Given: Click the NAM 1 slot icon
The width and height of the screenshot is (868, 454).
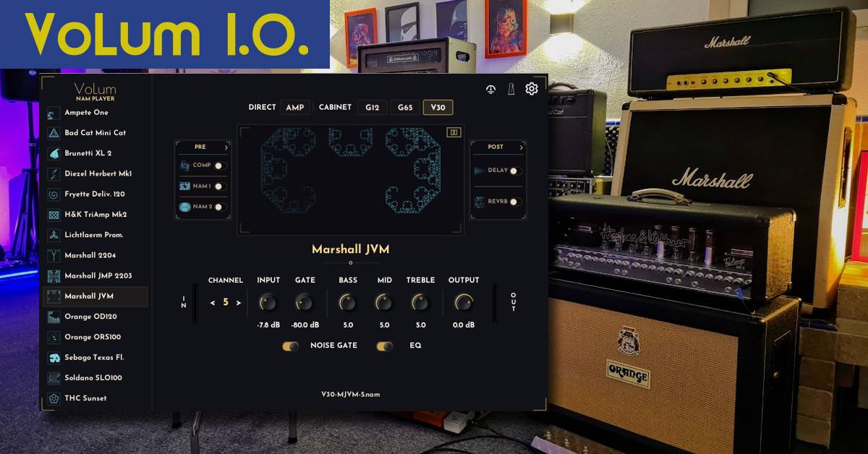Looking at the screenshot, I should click(185, 187).
